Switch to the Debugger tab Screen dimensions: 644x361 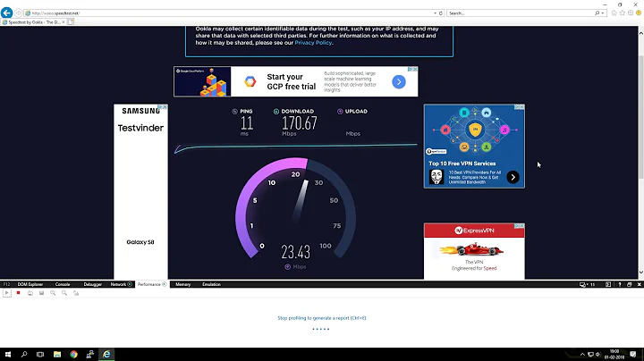tap(92, 284)
